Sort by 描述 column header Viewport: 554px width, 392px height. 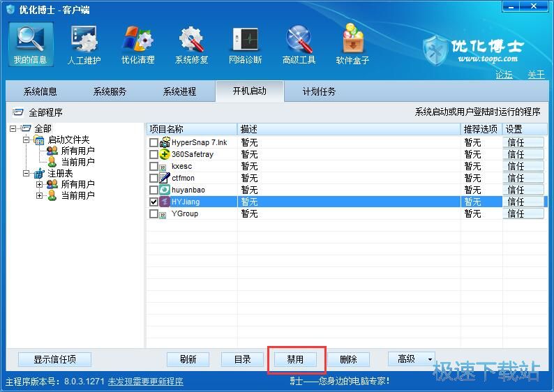(x=349, y=129)
